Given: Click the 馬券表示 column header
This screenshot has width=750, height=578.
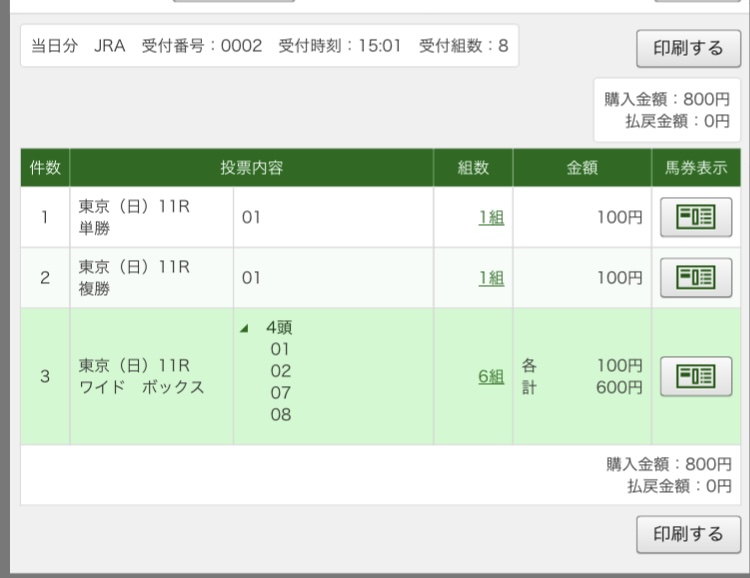Looking at the screenshot, I should point(696,168).
